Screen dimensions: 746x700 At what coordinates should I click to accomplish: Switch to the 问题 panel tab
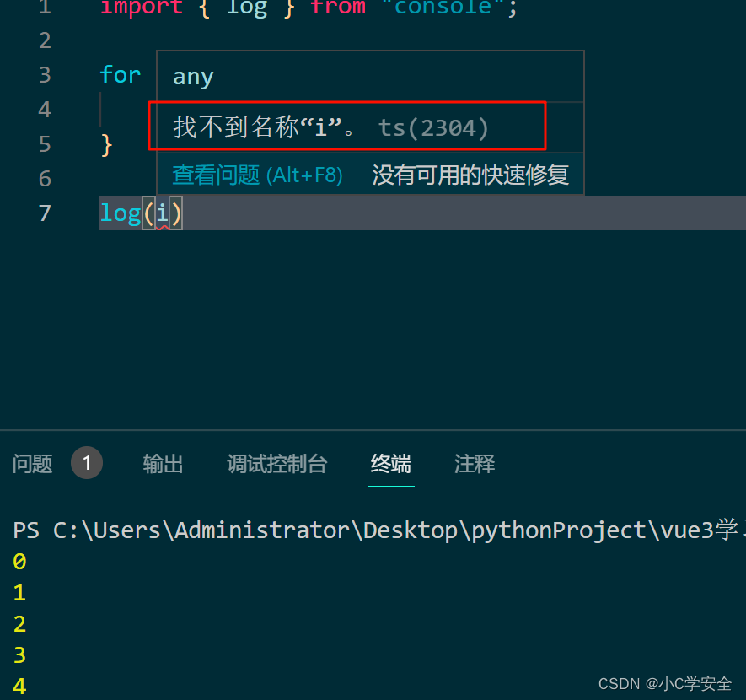pos(32,464)
